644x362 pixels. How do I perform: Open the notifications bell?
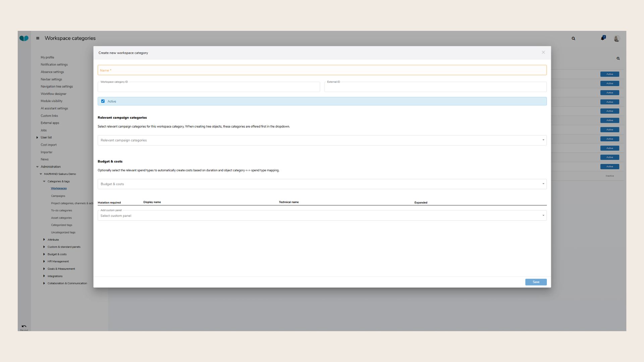click(603, 38)
